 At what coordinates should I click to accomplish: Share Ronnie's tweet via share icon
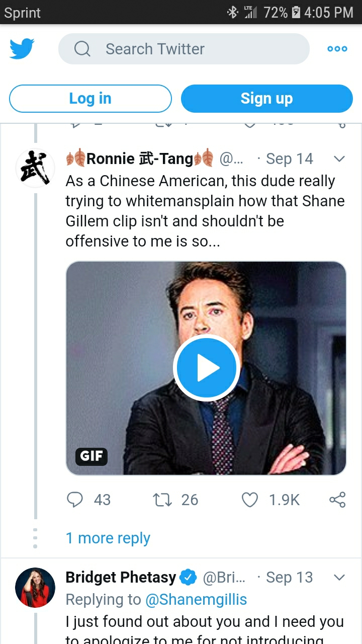[x=337, y=500]
